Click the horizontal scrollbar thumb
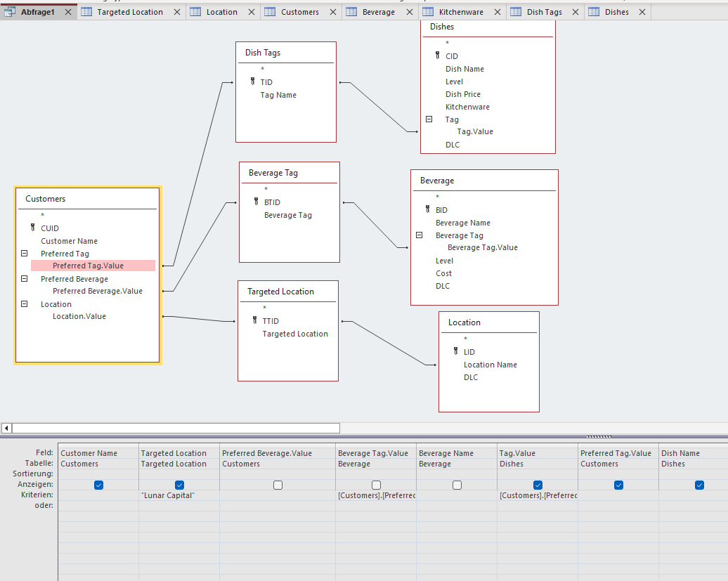Image resolution: width=728 pixels, height=581 pixels. [176, 428]
